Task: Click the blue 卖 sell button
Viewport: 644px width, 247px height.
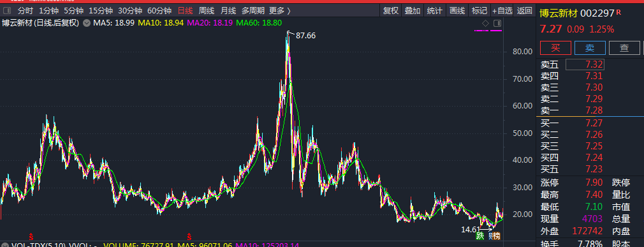Action: click(590, 48)
